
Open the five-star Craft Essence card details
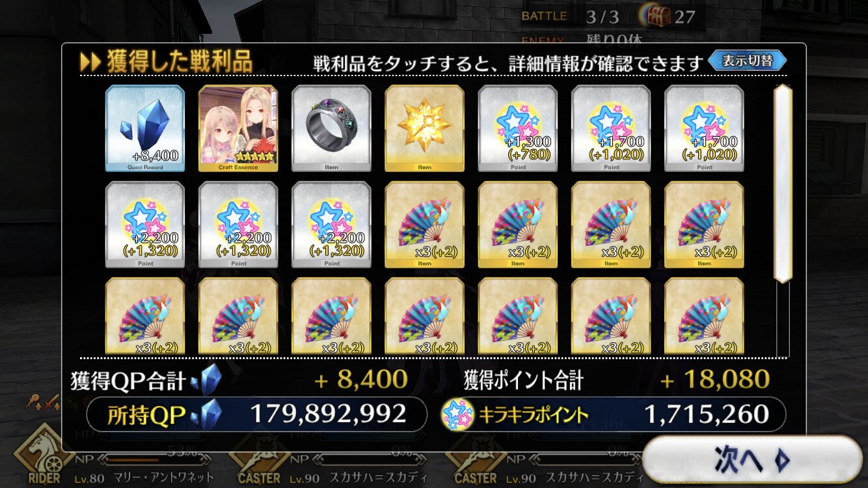coord(238,128)
